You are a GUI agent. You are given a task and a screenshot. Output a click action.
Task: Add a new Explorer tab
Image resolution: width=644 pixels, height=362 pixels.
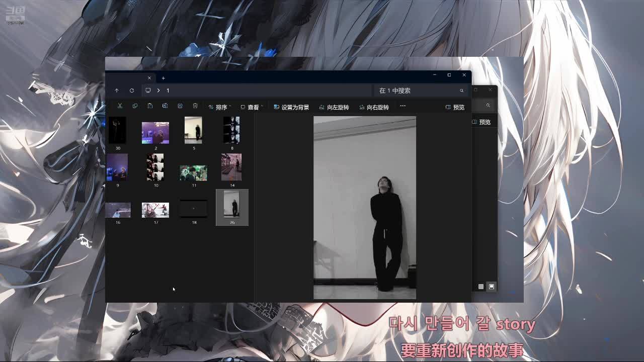click(x=163, y=78)
